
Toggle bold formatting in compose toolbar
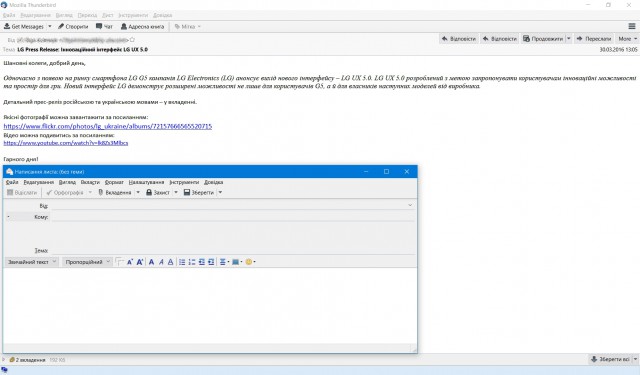pos(151,262)
